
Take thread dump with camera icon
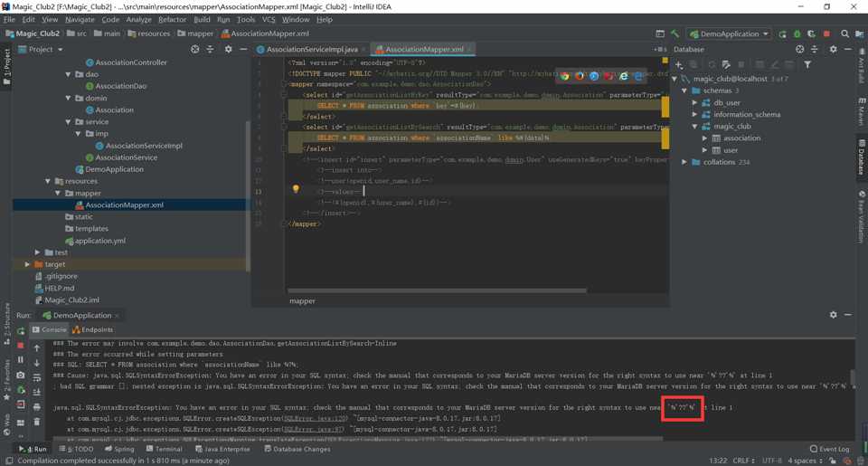tap(21, 376)
